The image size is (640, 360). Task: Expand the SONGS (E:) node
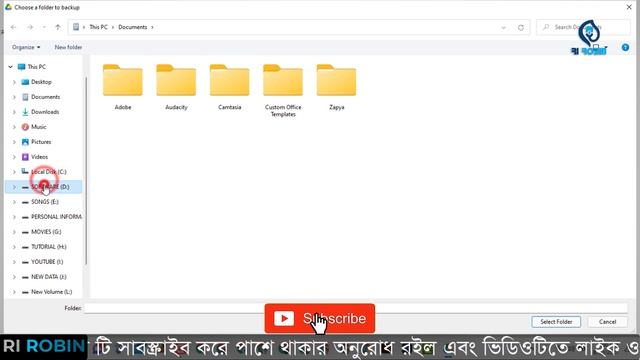pyautogui.click(x=14, y=202)
